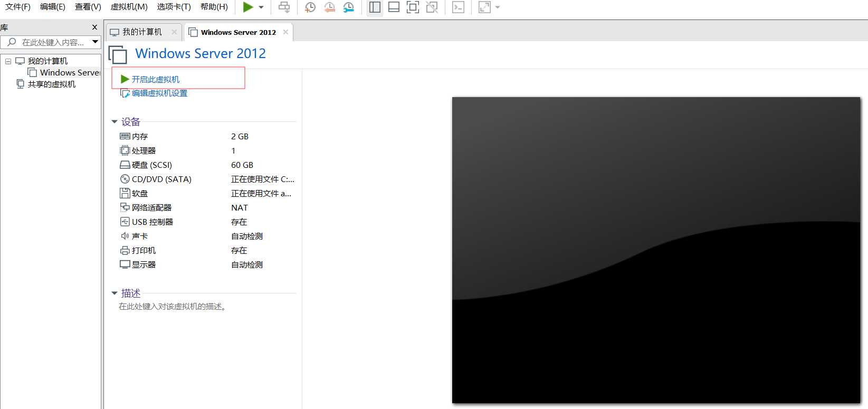Screen dimensions: 868x409
Task: Click the green power-on play toolbar icon
Action: pyautogui.click(x=248, y=7)
